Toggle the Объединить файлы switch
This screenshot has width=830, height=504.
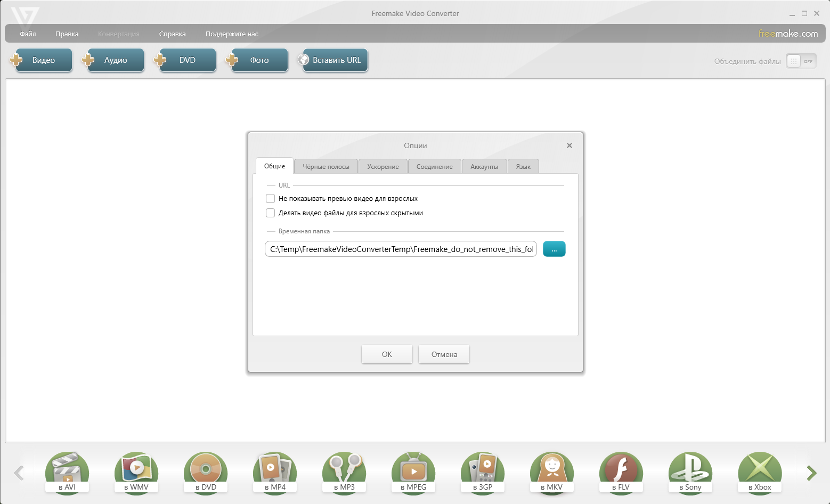pos(801,61)
